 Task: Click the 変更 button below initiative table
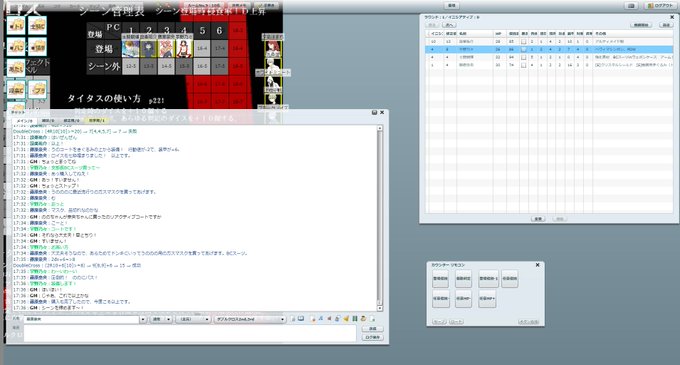coord(538,219)
